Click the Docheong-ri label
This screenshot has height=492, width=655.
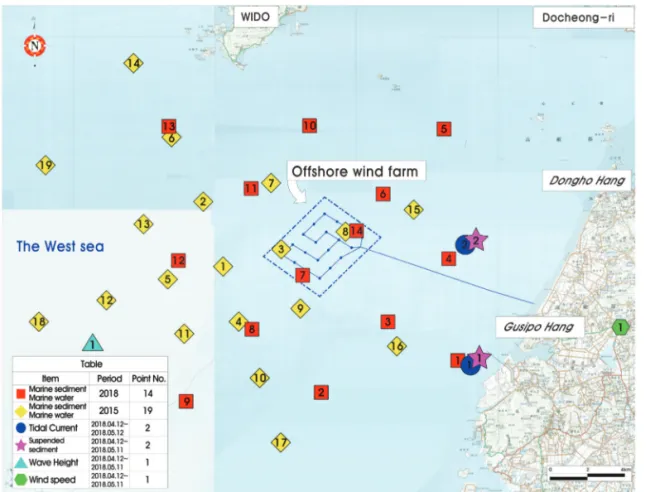point(583,18)
